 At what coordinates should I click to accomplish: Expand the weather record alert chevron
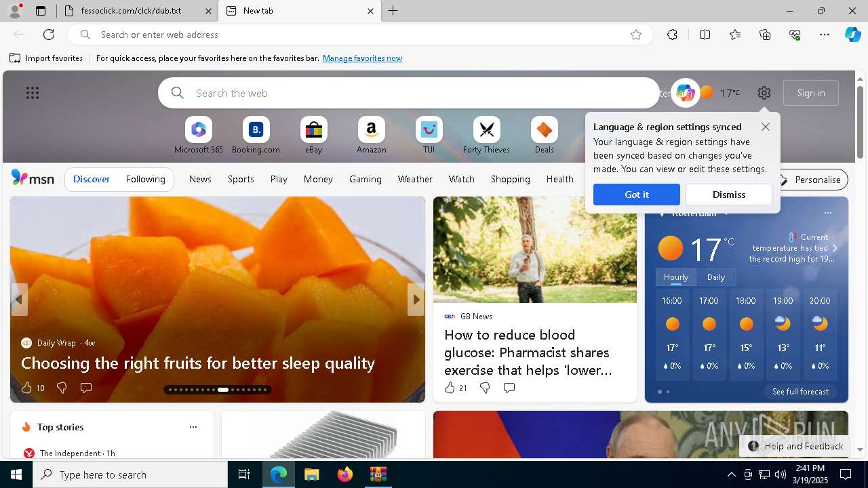tap(835, 248)
